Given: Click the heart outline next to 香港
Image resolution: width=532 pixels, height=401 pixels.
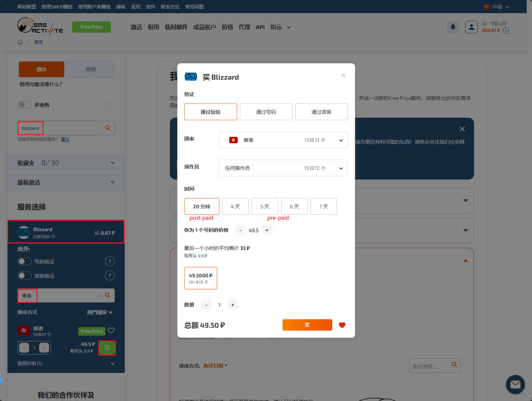Looking at the screenshot, I should [111, 331].
